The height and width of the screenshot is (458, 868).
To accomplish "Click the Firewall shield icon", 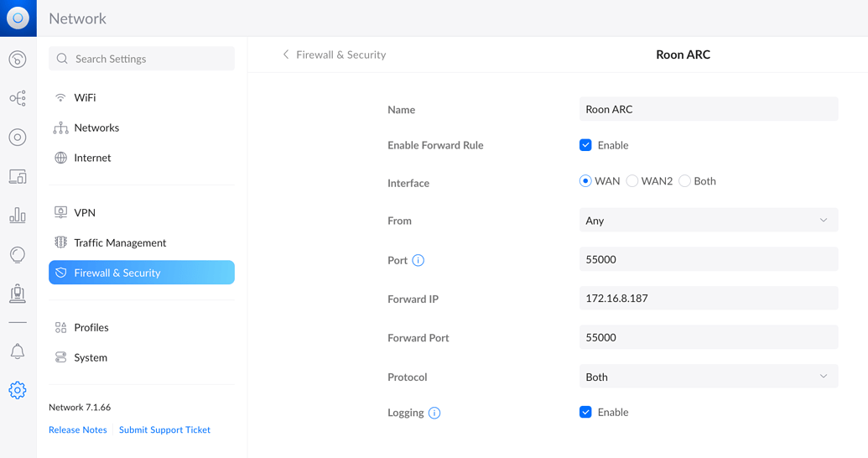I will click(x=61, y=273).
